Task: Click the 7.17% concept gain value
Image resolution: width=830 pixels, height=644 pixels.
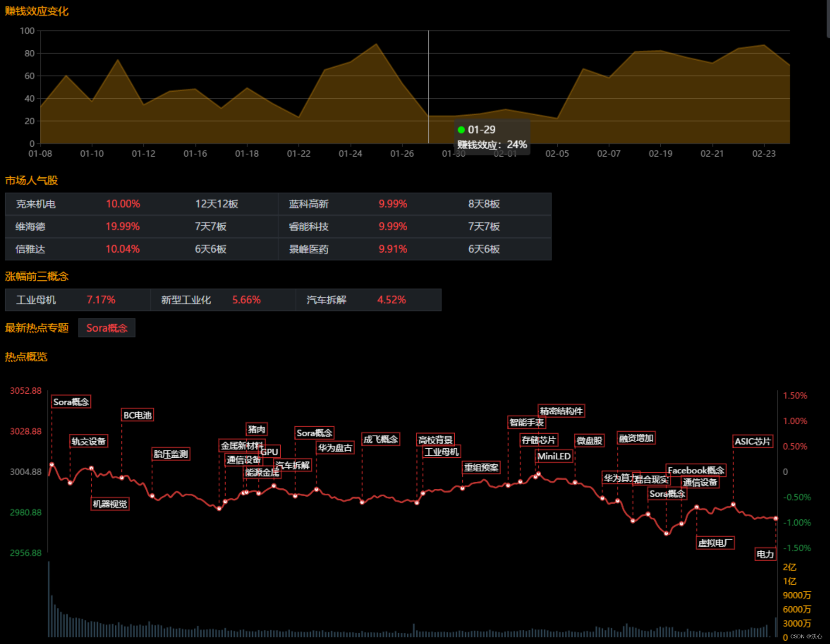Action: tap(101, 300)
